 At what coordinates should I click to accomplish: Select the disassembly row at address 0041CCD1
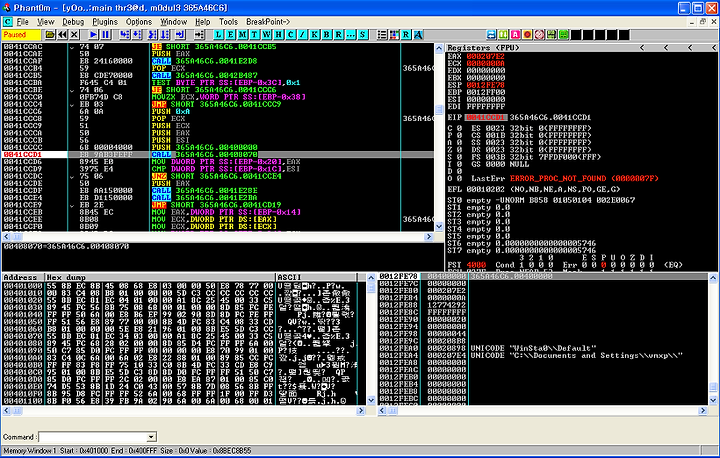click(218, 154)
